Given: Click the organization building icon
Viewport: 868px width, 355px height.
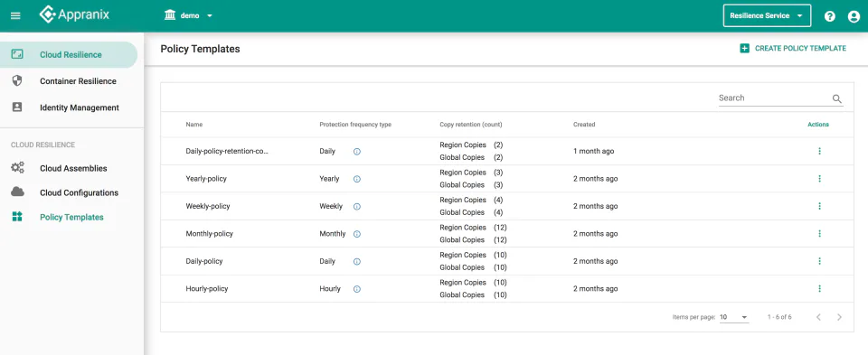Looking at the screenshot, I should click(170, 15).
